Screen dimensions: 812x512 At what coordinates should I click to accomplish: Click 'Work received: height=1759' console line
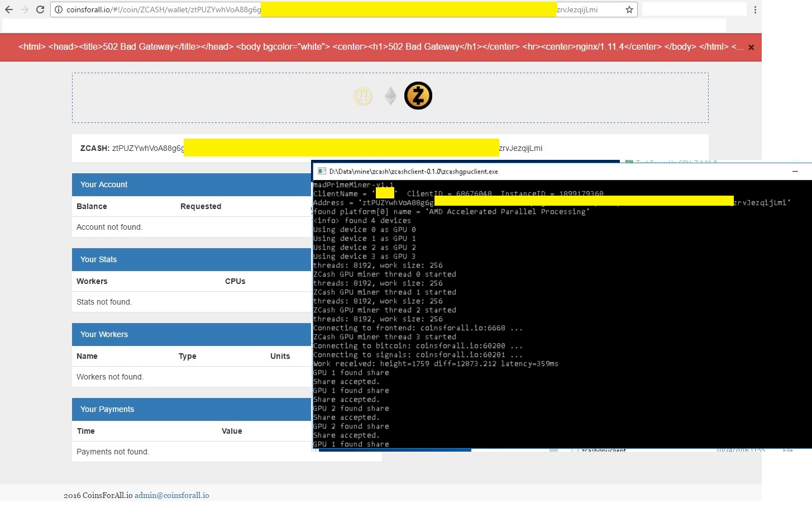click(x=436, y=364)
